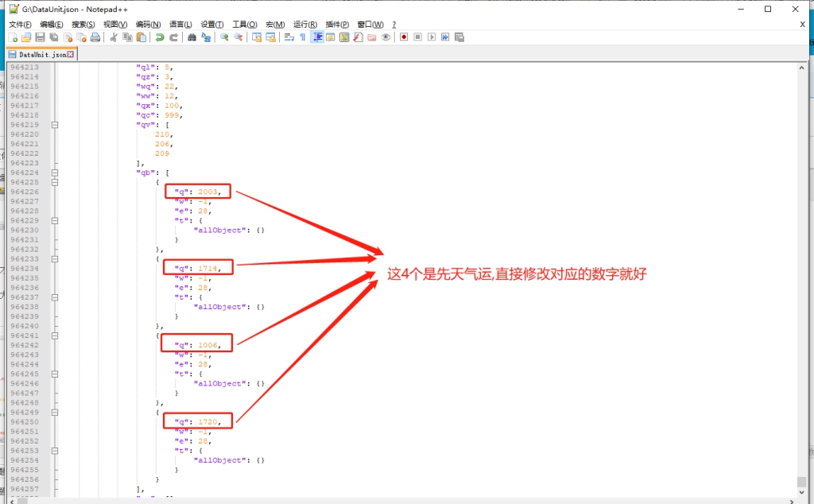Toggle word wrap in the toolbar

coord(289,37)
